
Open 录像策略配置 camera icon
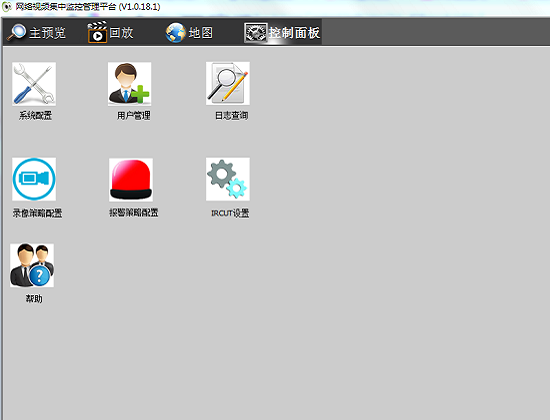coord(34,179)
